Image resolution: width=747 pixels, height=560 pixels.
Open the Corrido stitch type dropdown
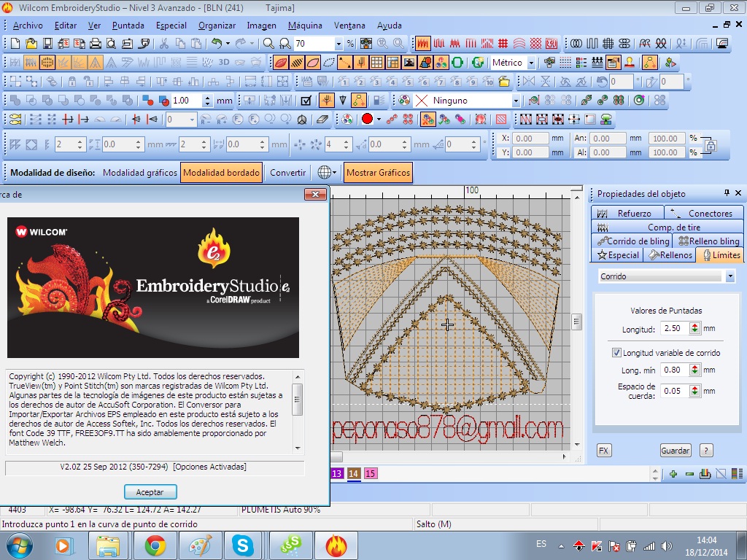(729, 276)
